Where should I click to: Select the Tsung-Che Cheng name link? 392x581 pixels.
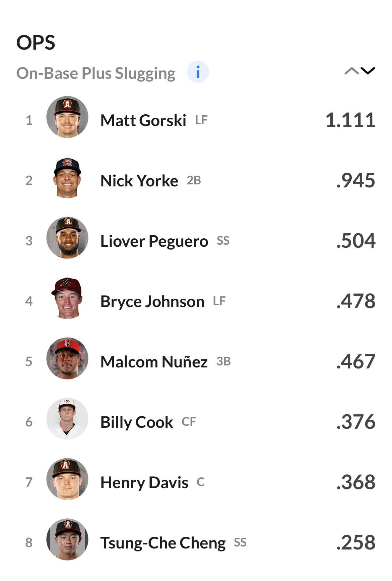[x=163, y=543]
